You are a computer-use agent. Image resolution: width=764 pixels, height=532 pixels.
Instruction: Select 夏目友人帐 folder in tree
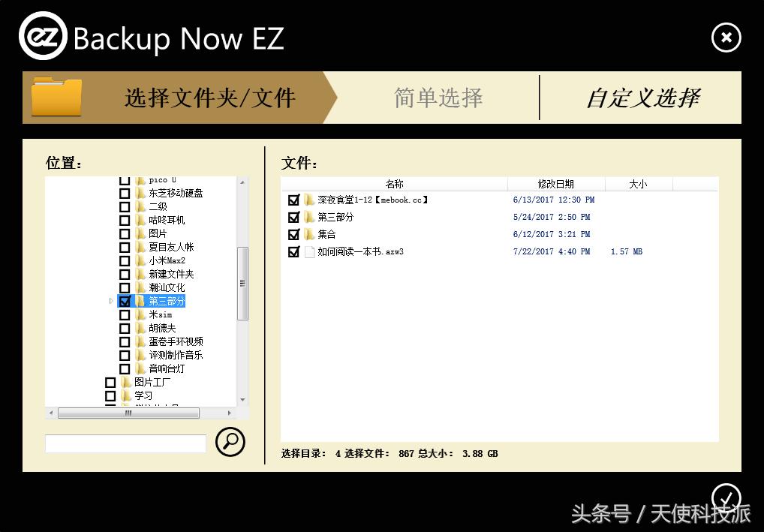(x=171, y=248)
